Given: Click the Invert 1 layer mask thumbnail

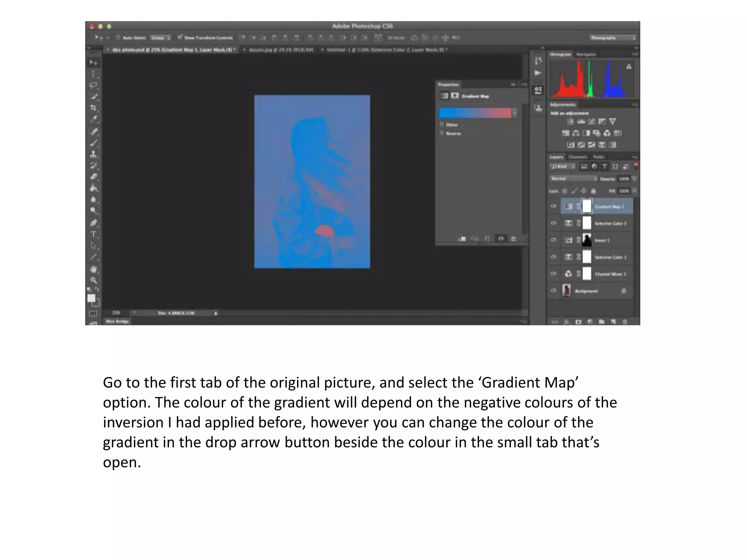Looking at the screenshot, I should [587, 240].
